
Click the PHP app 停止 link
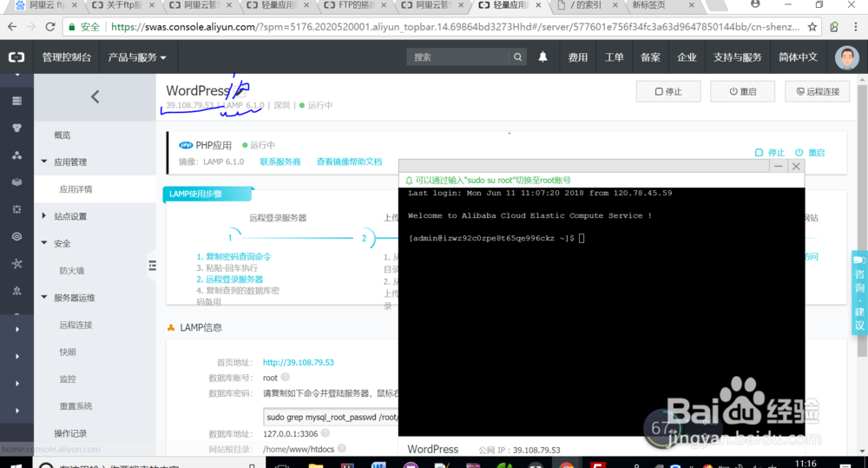(770, 152)
